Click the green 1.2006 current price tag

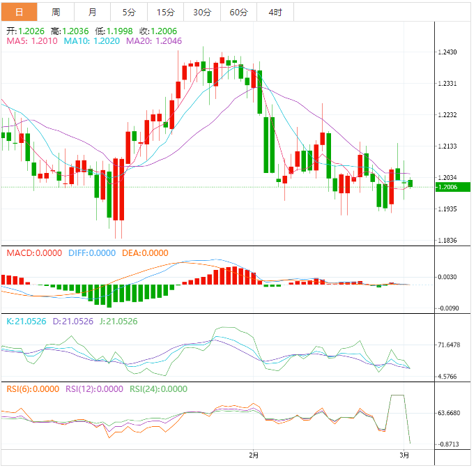[x=447, y=187]
